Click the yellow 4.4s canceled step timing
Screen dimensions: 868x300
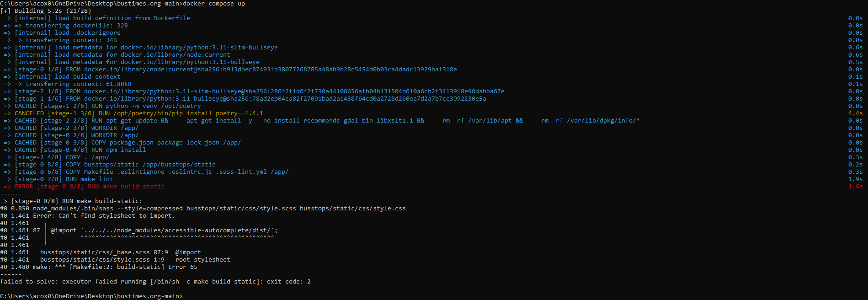click(x=855, y=113)
